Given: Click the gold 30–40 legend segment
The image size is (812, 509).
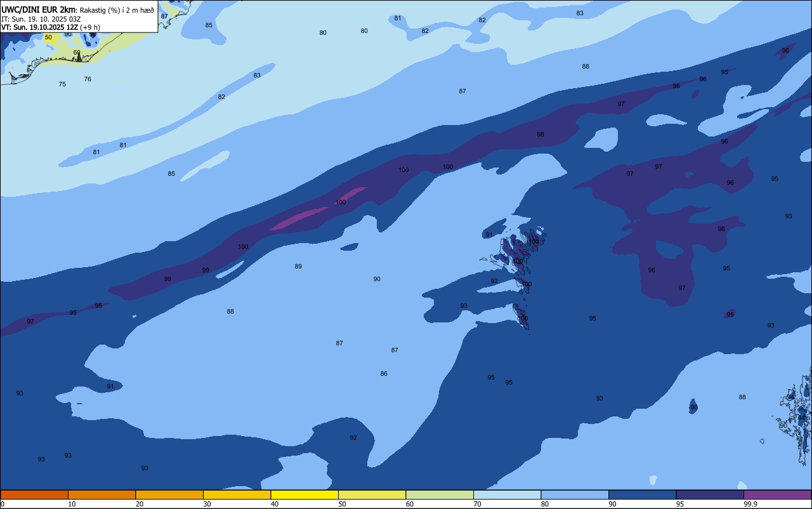Looking at the screenshot, I should pos(237,494).
